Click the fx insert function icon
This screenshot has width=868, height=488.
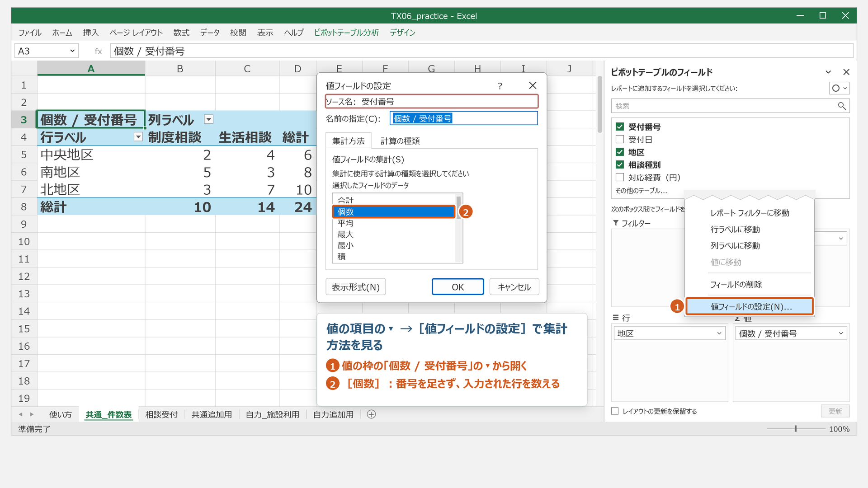(x=98, y=51)
